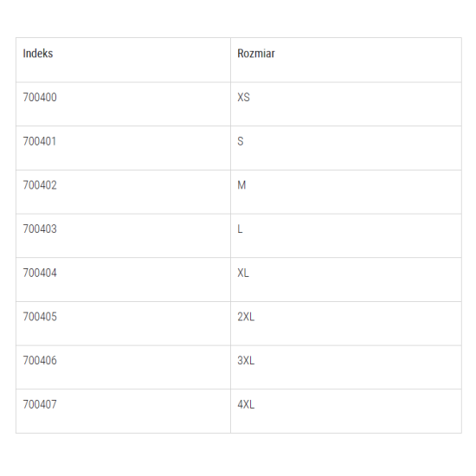
Task: Click the M size cell
Action: 346,192
